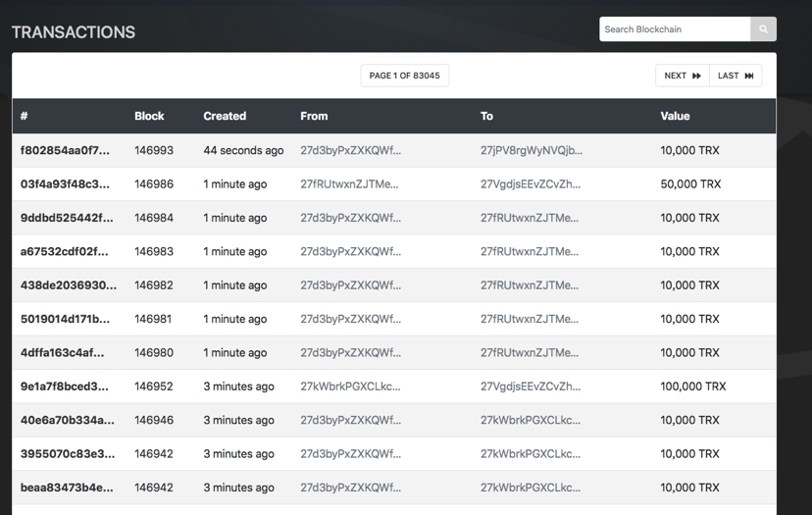812x515 pixels.
Task: Open transaction 40e6a70b334a...
Action: [68, 420]
